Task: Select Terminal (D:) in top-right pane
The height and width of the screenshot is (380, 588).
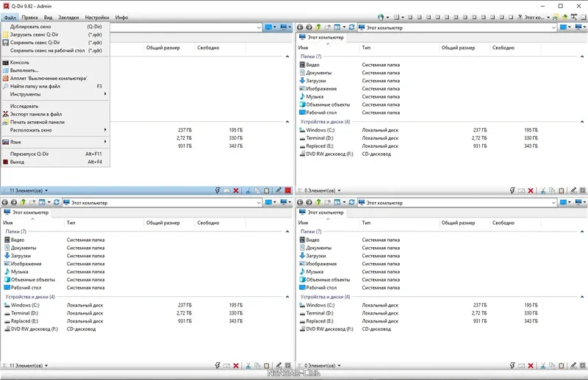Action: click(x=316, y=138)
